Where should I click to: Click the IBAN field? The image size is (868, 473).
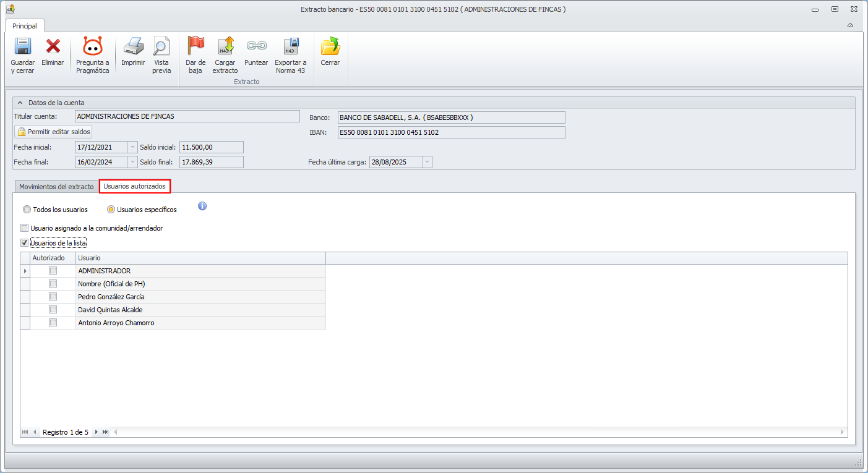pyautogui.click(x=451, y=132)
